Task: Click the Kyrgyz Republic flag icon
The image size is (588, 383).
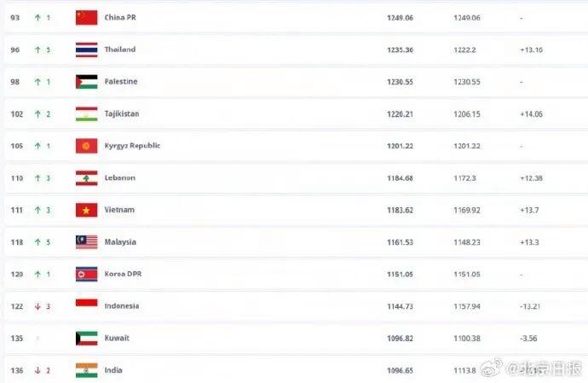Action: (x=86, y=146)
